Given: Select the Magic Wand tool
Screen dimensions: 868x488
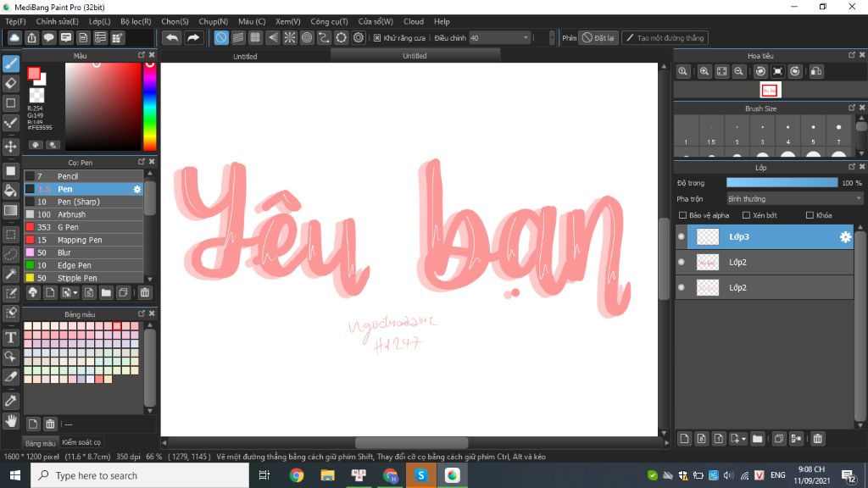Looking at the screenshot, I should [x=11, y=274].
